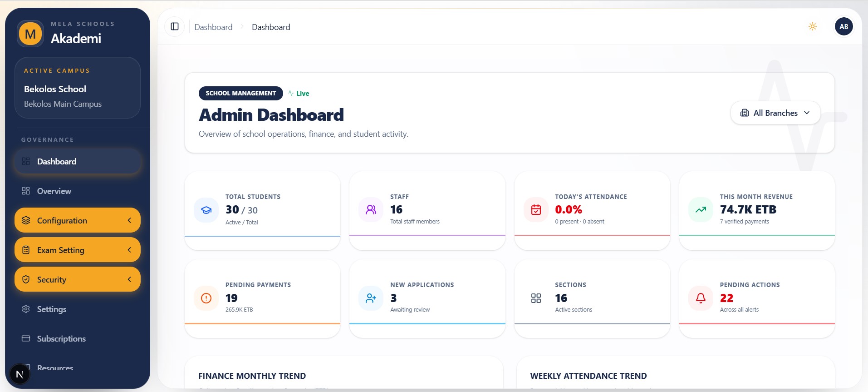Click the Active sections label
Viewport: 868px width, 392px height.
(x=574, y=310)
